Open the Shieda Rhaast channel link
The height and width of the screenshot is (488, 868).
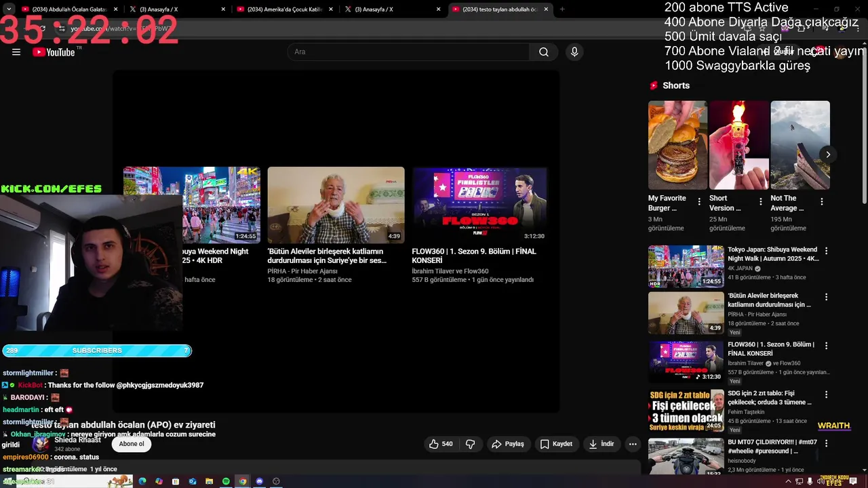pos(77,440)
